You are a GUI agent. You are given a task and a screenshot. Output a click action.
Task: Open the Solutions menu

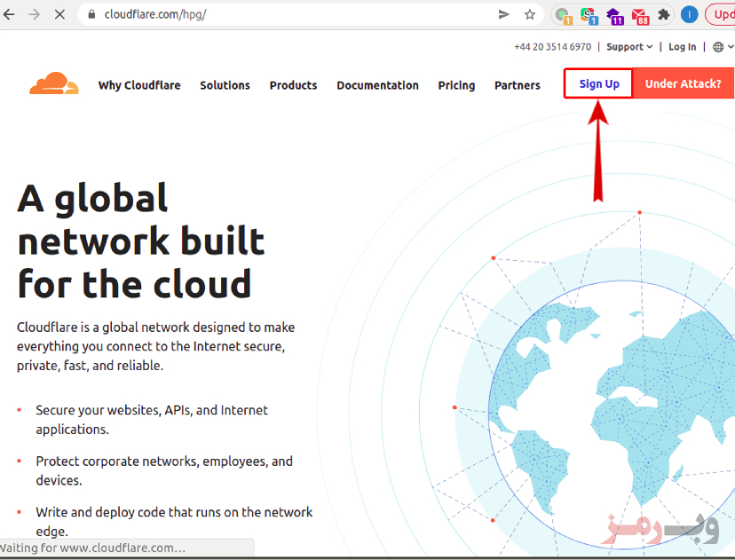pos(225,85)
